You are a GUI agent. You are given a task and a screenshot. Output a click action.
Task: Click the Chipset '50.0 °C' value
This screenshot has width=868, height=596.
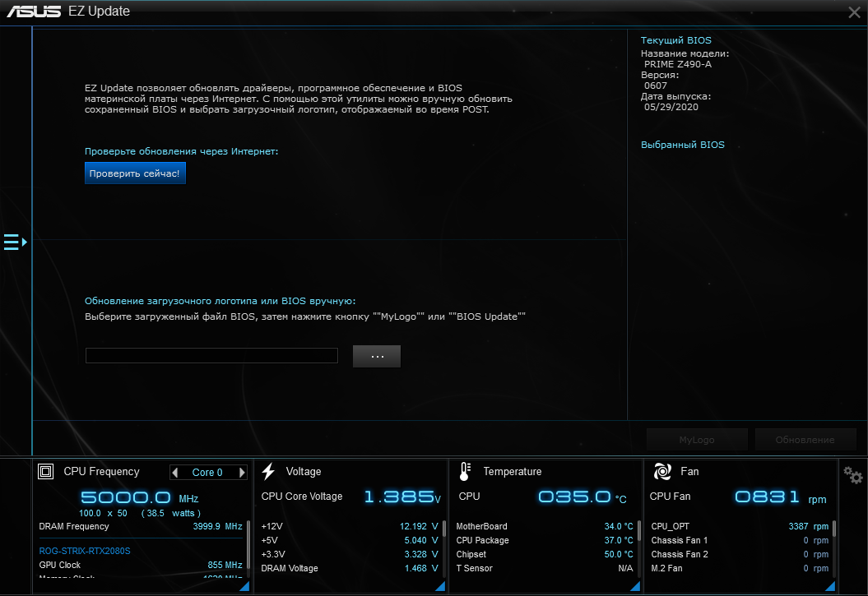[x=619, y=554]
